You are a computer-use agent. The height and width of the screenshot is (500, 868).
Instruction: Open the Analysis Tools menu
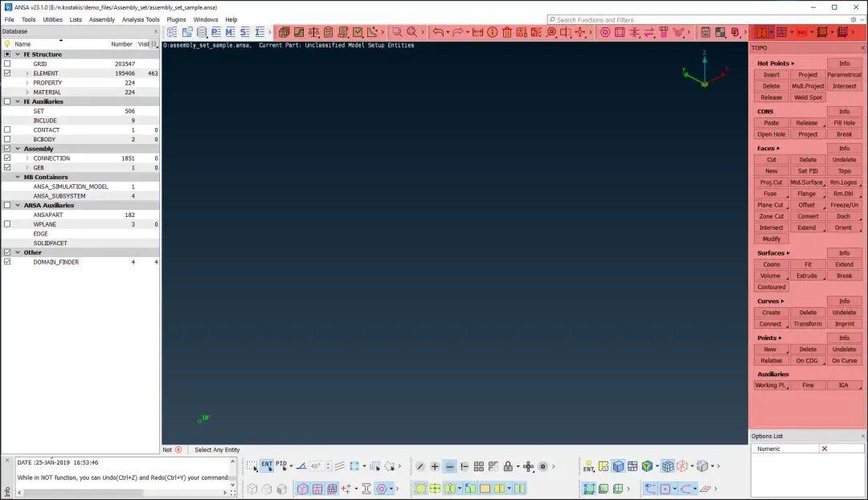click(x=141, y=19)
